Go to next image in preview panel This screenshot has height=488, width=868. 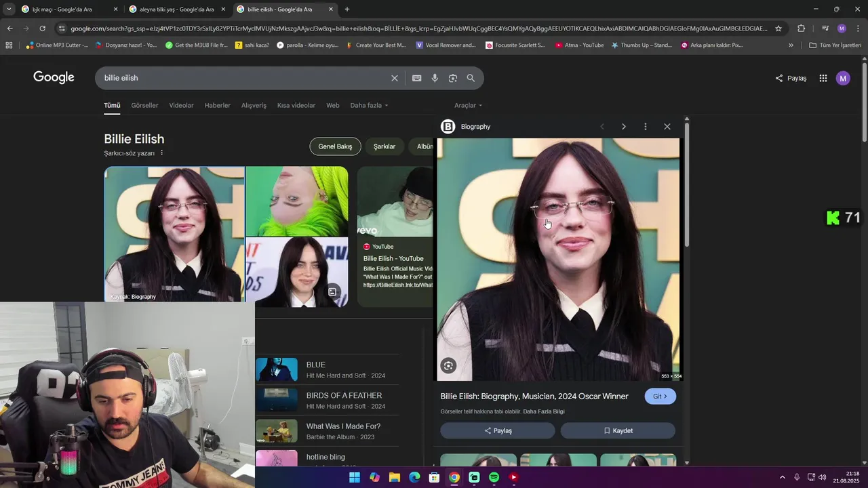click(x=624, y=127)
